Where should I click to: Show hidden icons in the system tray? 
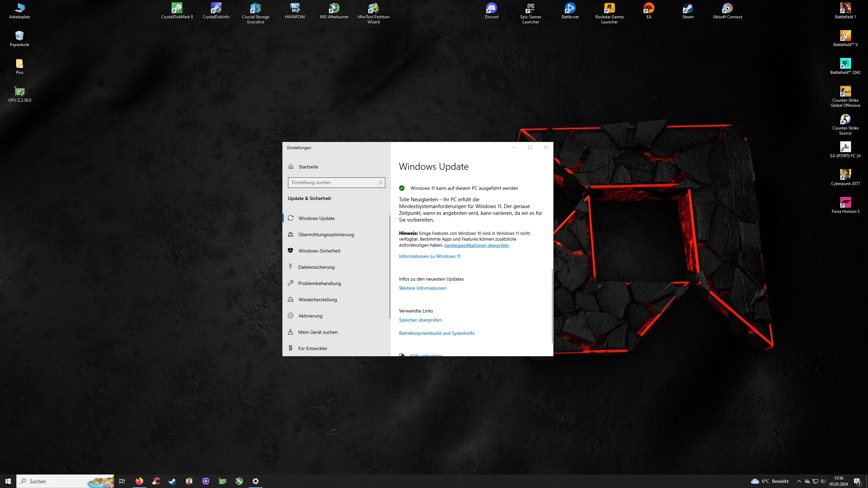click(799, 481)
